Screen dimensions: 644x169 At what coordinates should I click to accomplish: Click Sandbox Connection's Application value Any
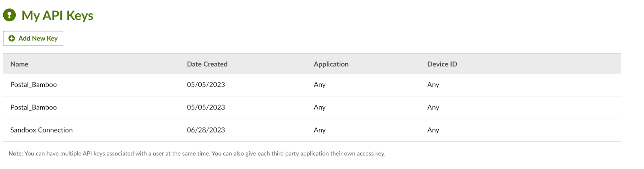(320, 130)
